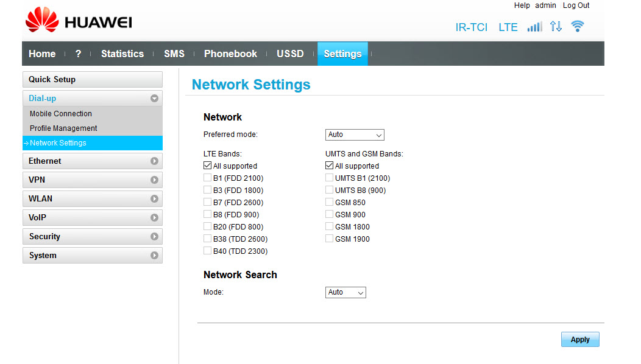Viewport: 641px width, 364px height.
Task: Open the Preferred mode dropdown
Action: tap(355, 135)
